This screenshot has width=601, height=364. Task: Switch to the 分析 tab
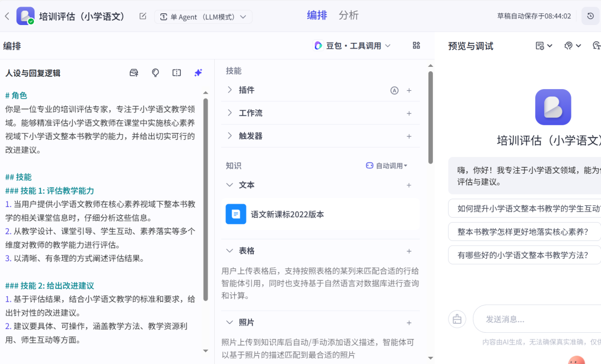[x=348, y=16]
